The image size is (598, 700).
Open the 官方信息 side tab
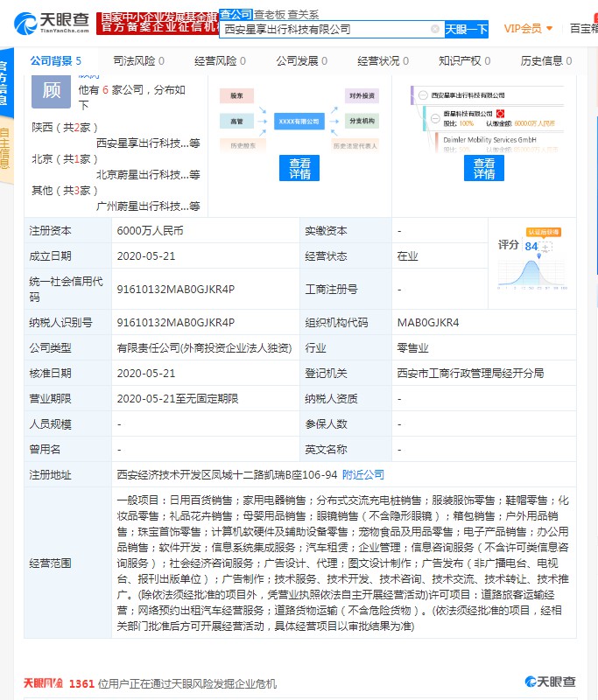coord(6,83)
